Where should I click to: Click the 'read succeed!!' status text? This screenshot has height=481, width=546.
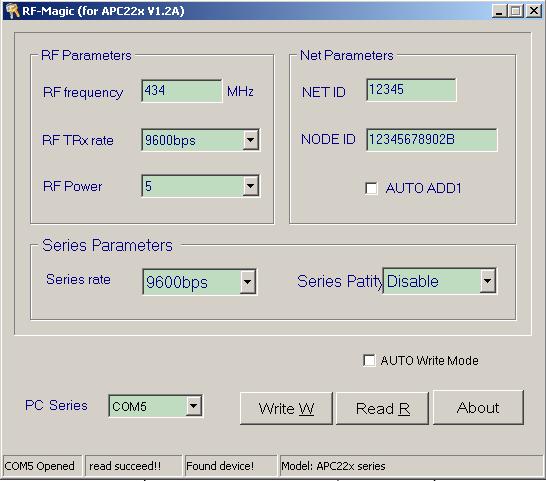click(125, 466)
